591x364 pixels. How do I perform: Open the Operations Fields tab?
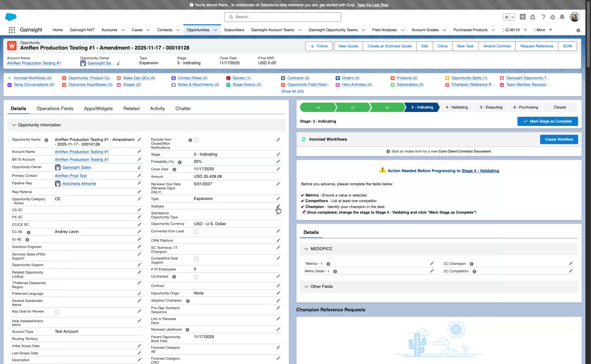point(55,109)
